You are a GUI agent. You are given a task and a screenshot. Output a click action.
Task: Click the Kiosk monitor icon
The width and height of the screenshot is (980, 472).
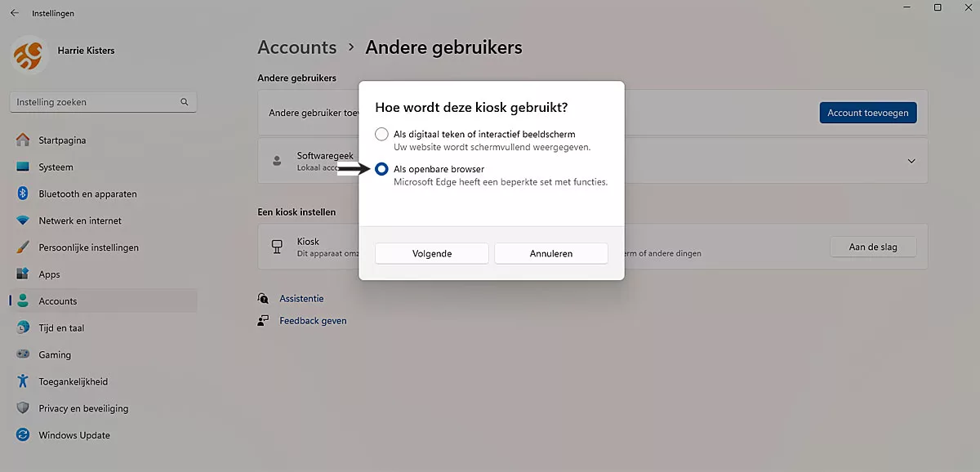277,246
